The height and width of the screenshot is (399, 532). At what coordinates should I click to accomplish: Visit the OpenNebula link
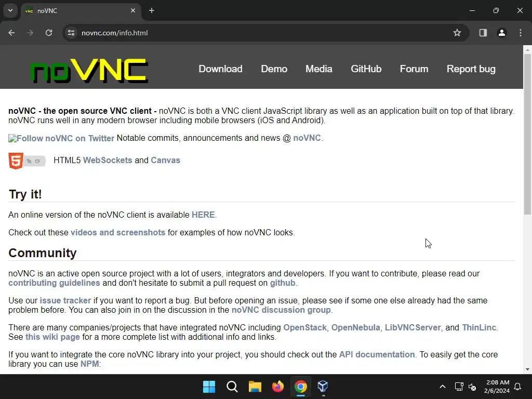(x=355, y=328)
